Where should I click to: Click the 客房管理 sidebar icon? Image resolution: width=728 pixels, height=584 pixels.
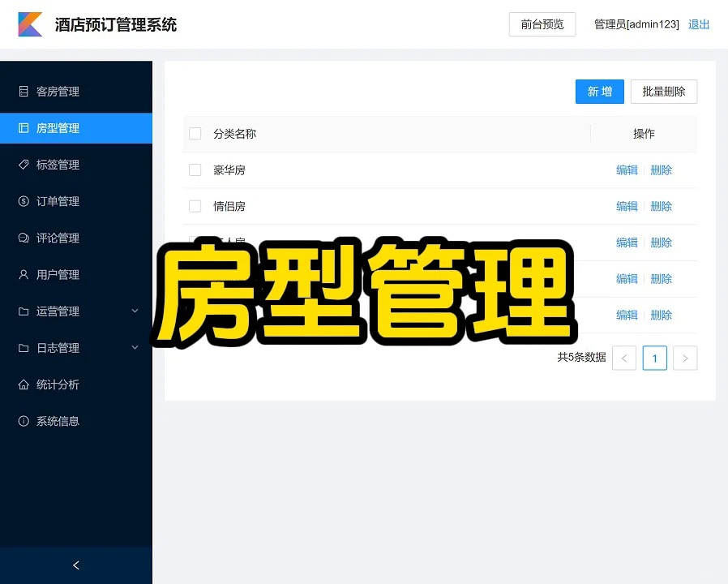[24, 92]
